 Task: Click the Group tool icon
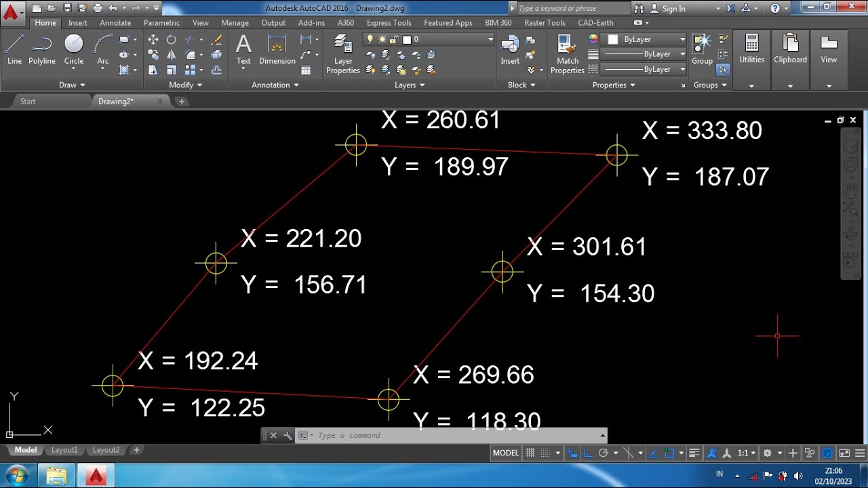click(x=702, y=50)
